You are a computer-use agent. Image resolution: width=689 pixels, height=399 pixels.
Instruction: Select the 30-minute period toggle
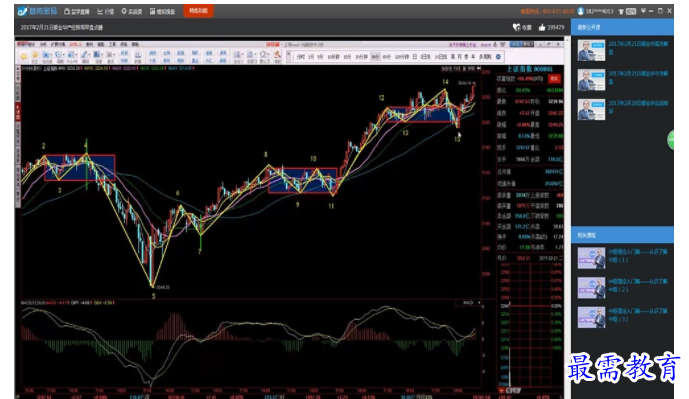375,57
